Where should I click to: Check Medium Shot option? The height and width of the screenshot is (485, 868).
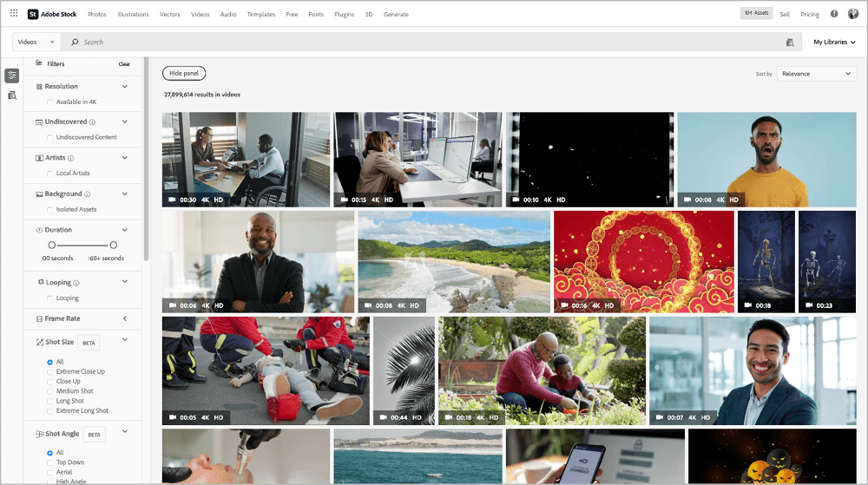pos(49,391)
